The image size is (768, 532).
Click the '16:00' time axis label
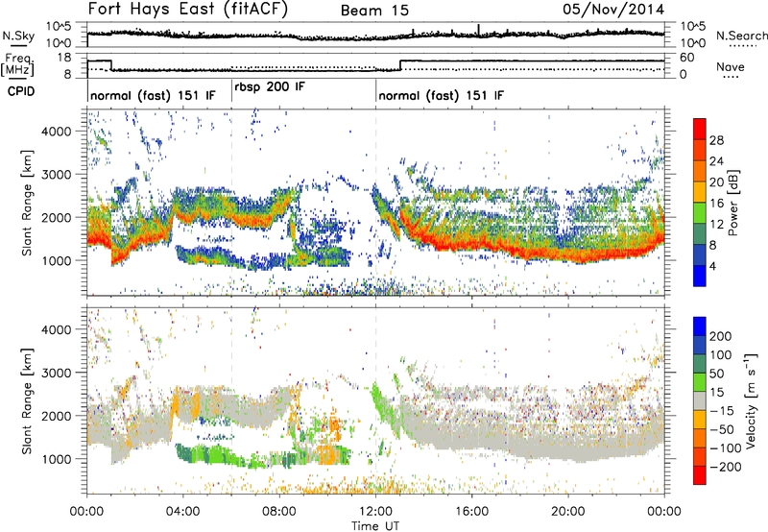[471, 512]
